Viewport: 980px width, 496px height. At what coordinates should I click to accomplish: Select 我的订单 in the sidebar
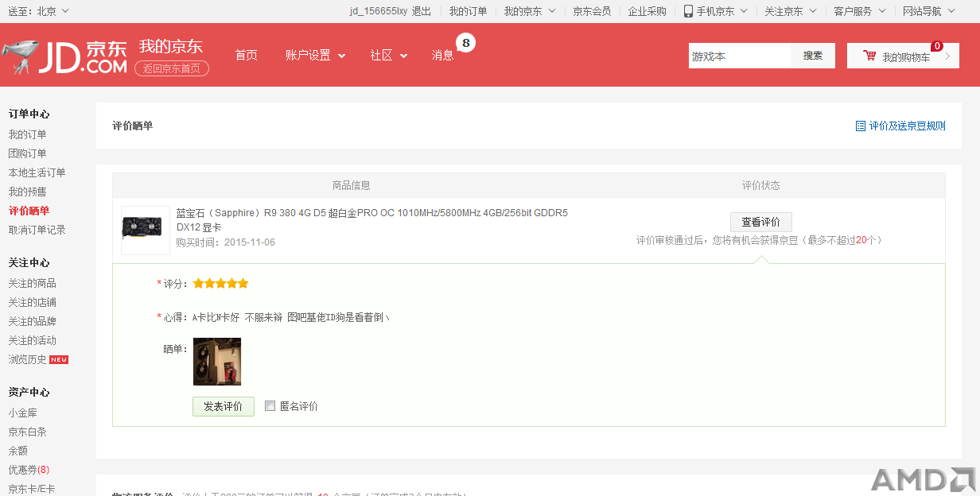(27, 134)
